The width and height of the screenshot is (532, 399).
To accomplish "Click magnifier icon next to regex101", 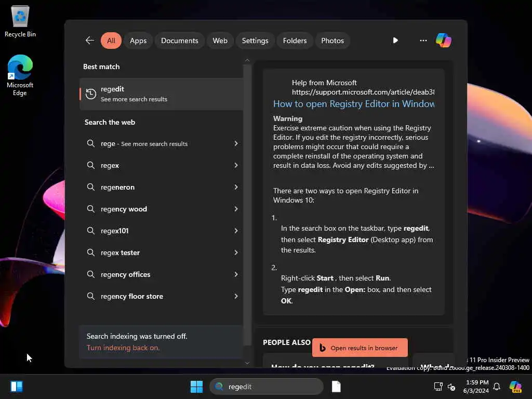I will (90, 231).
